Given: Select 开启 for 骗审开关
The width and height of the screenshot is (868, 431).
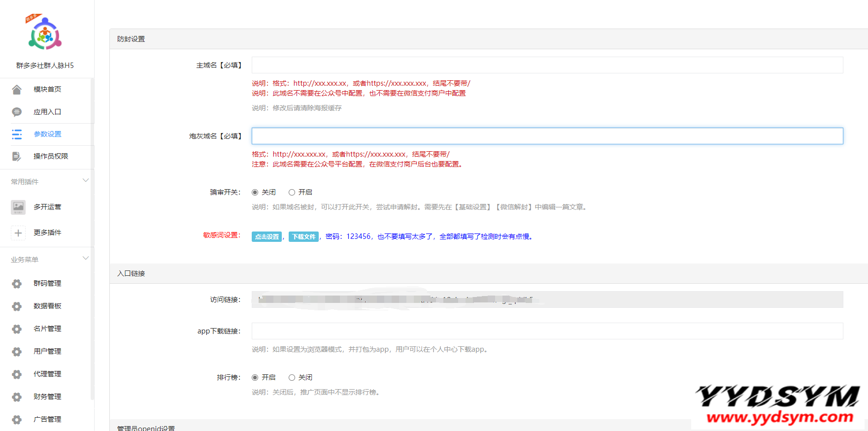Looking at the screenshot, I should (292, 192).
